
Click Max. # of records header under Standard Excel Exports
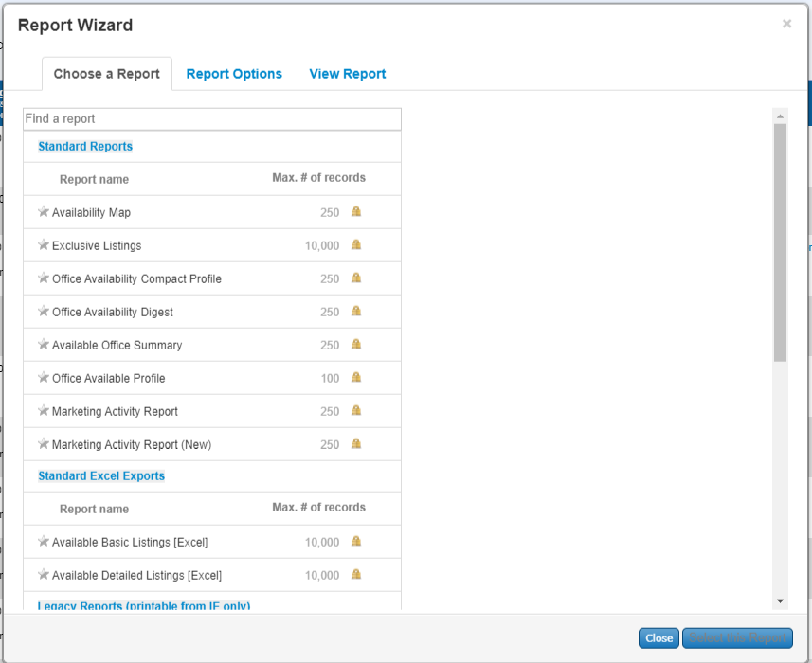coord(319,508)
